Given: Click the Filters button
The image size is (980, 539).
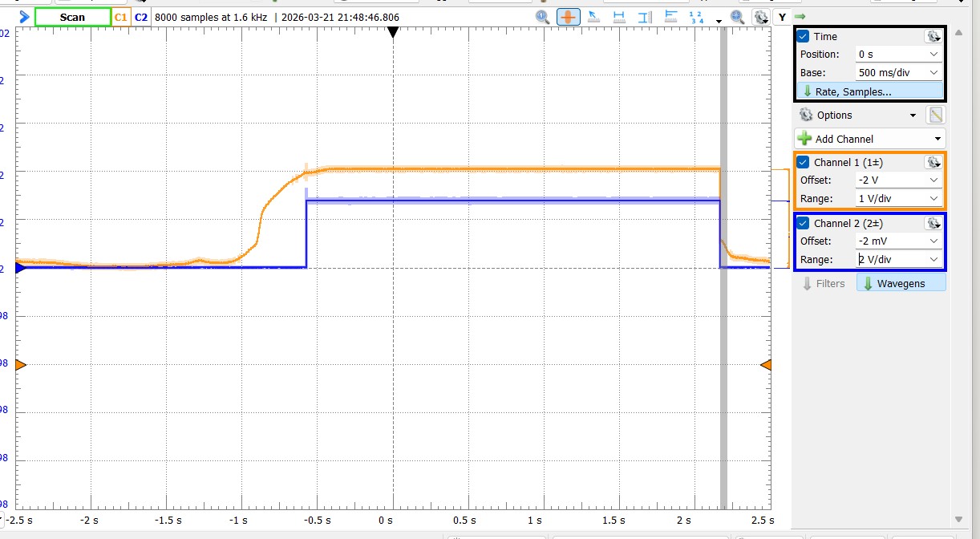Looking at the screenshot, I should 824,283.
